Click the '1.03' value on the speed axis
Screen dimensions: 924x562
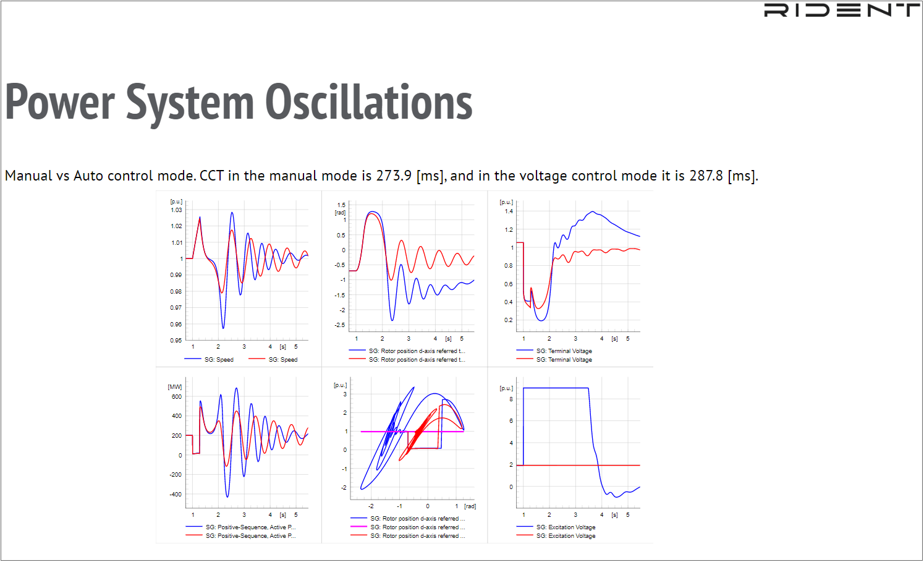pyautogui.click(x=176, y=210)
